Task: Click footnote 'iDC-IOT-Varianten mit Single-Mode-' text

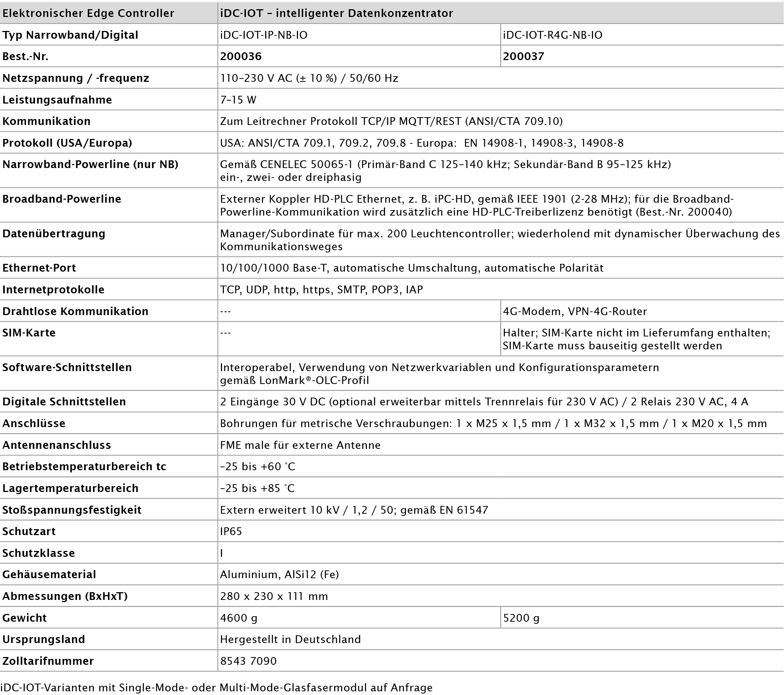Action: pos(94,688)
